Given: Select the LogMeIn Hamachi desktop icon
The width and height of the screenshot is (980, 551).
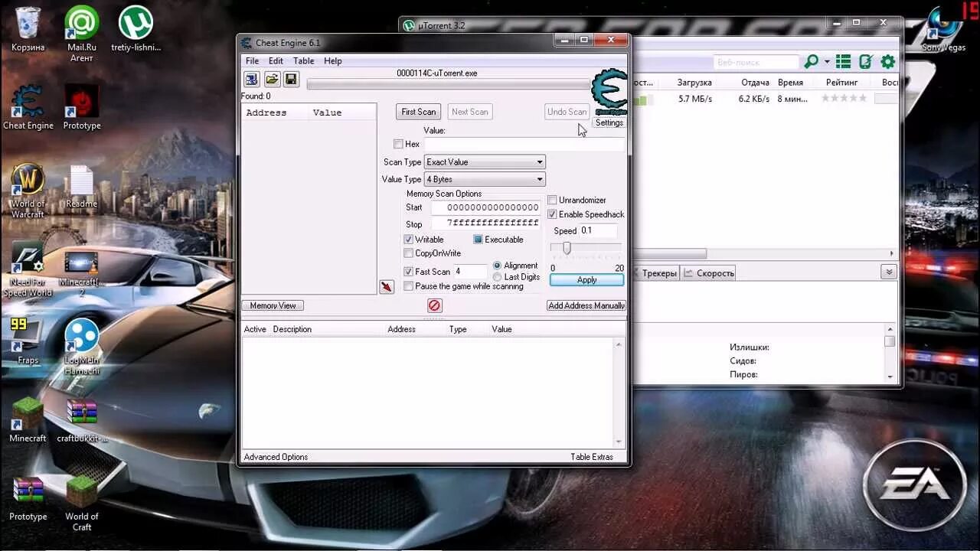Looking at the screenshot, I should tap(81, 347).
